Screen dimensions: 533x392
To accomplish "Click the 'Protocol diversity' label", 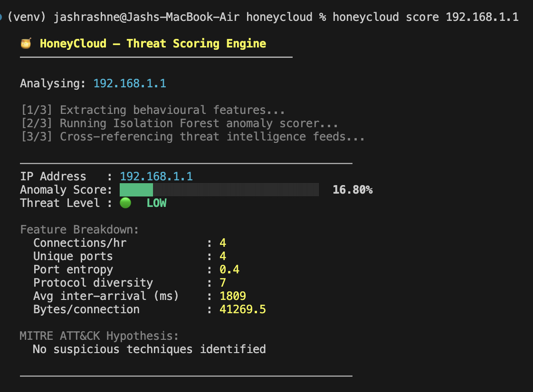I will pyautogui.click(x=93, y=283).
